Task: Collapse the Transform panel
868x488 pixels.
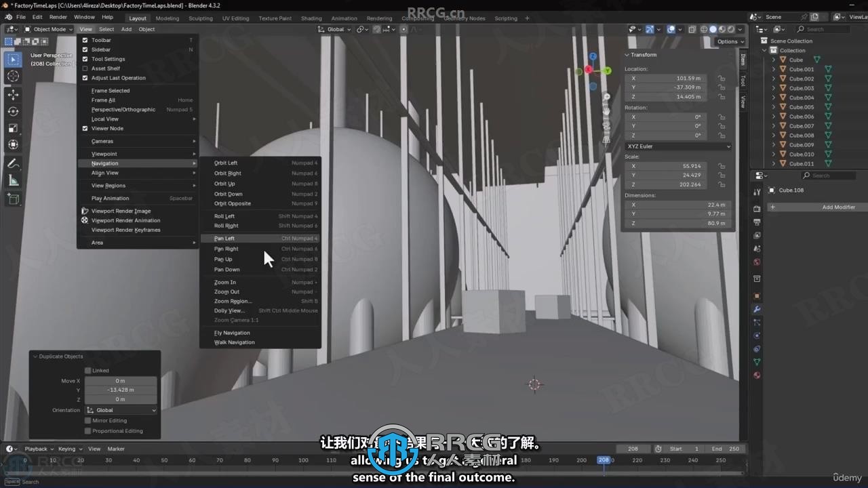Action: (627, 55)
